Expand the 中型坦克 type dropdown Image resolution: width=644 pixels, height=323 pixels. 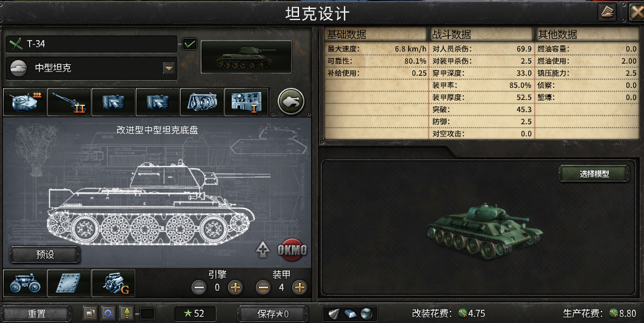pos(169,68)
